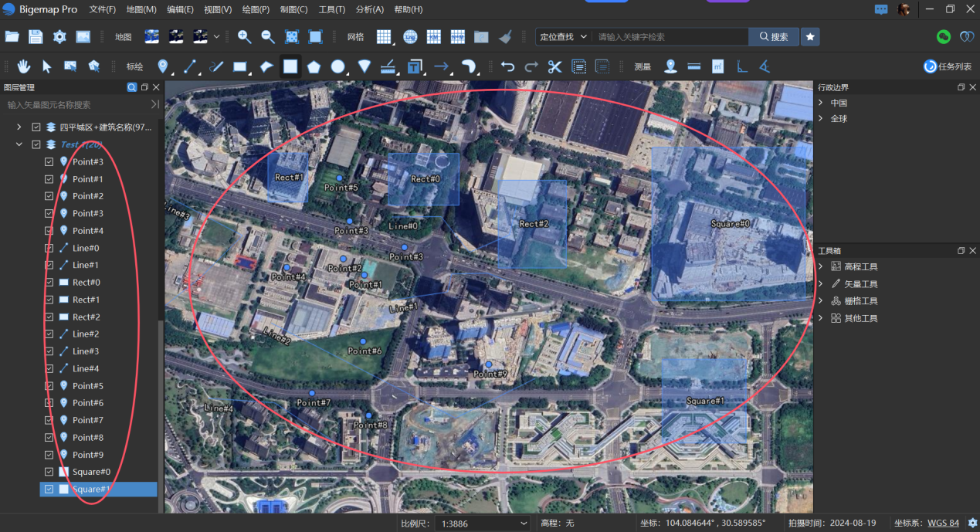Undo the last action
This screenshot has width=980, height=532.
click(x=507, y=66)
